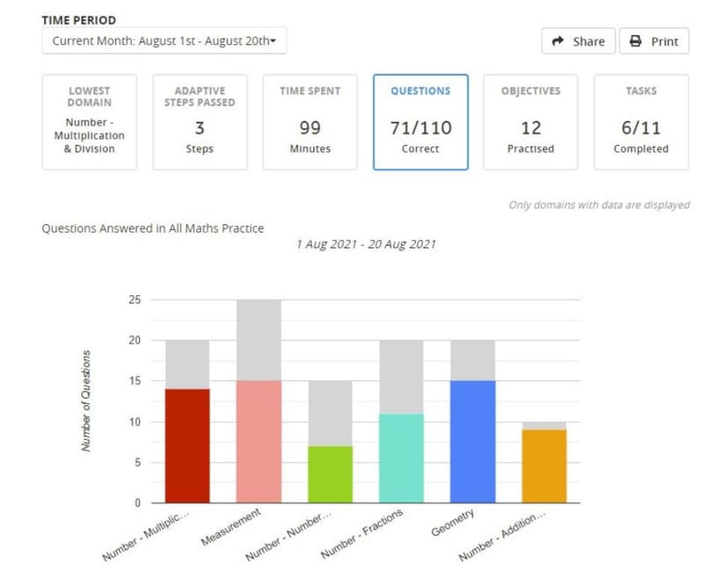Select the Objectives stat card

pos(531,121)
